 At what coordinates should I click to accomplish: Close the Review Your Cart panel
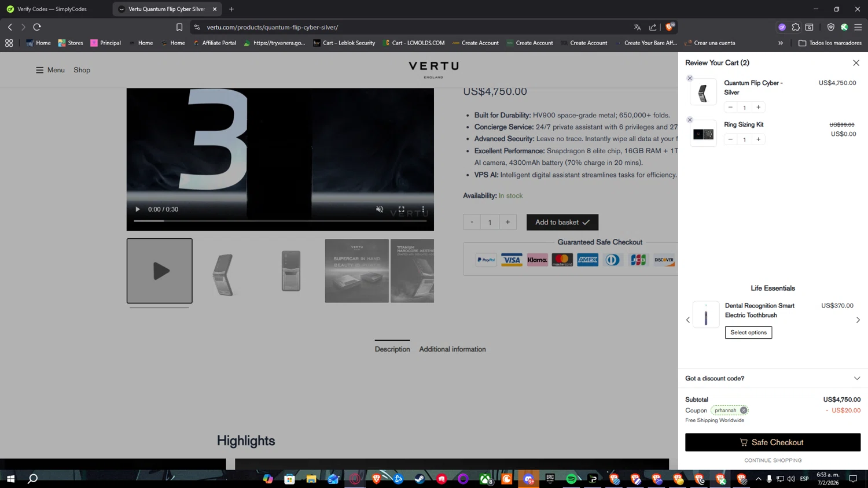[x=856, y=63]
